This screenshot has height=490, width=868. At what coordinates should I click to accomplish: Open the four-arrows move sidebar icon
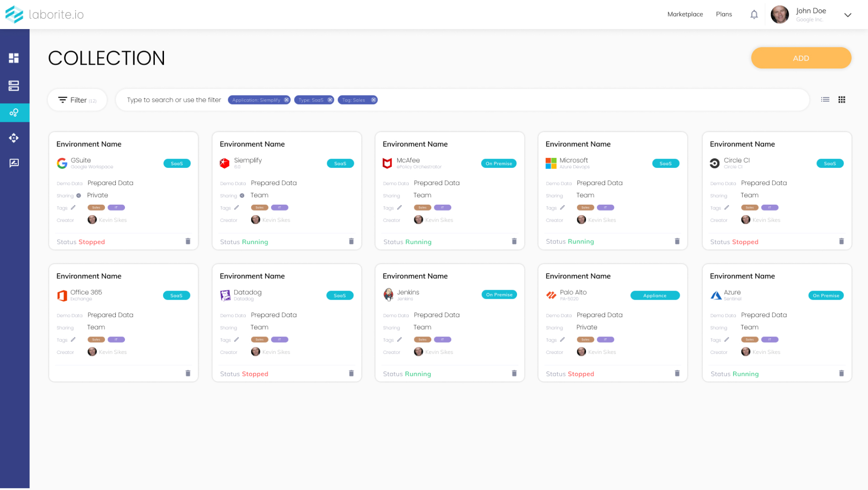click(x=14, y=138)
